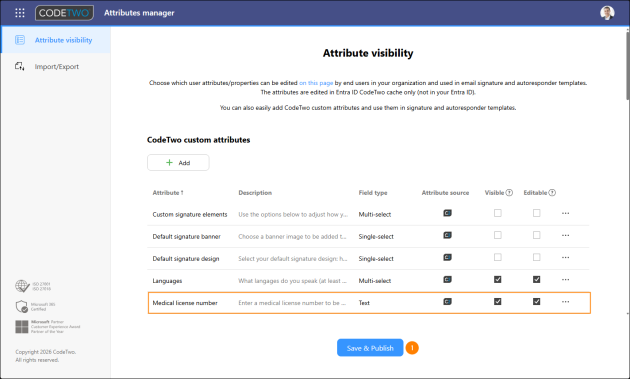The height and width of the screenshot is (379, 630).
Task: Click source icon for Default signature banner
Action: [447, 235]
